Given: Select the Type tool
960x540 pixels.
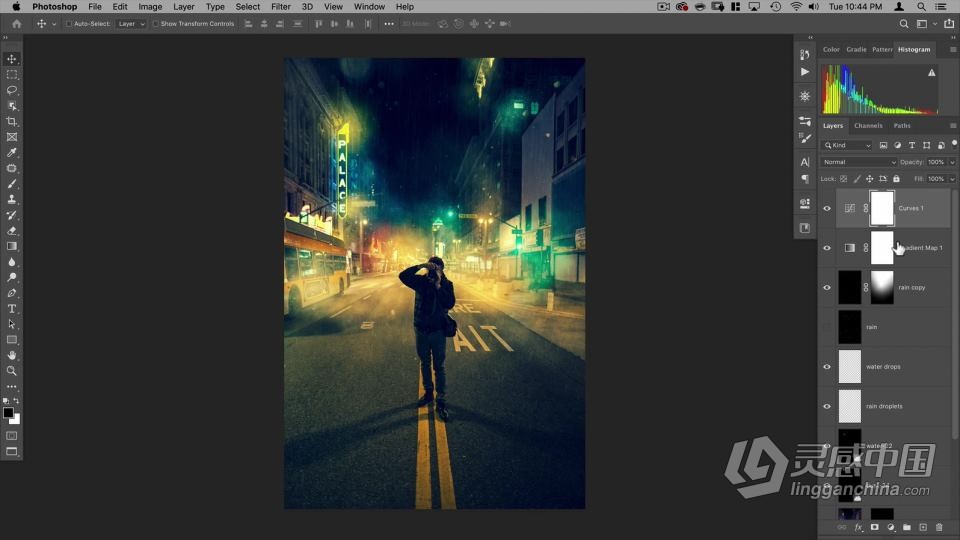Looking at the screenshot, I should pos(12,309).
